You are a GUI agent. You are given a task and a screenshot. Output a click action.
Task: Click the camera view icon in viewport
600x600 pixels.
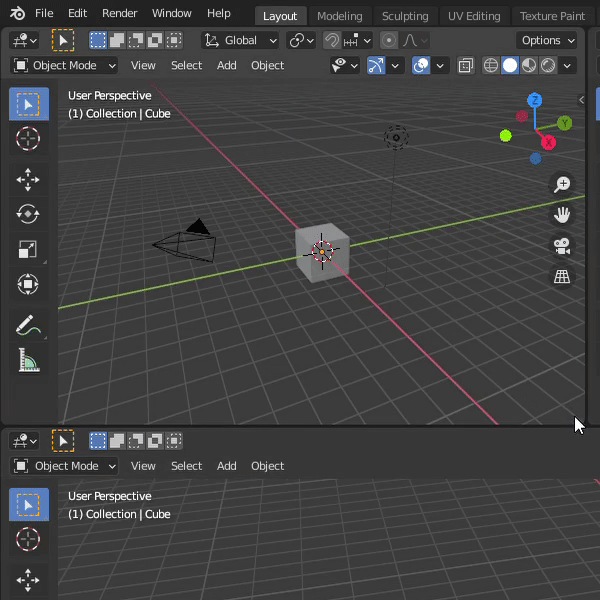[x=562, y=246]
